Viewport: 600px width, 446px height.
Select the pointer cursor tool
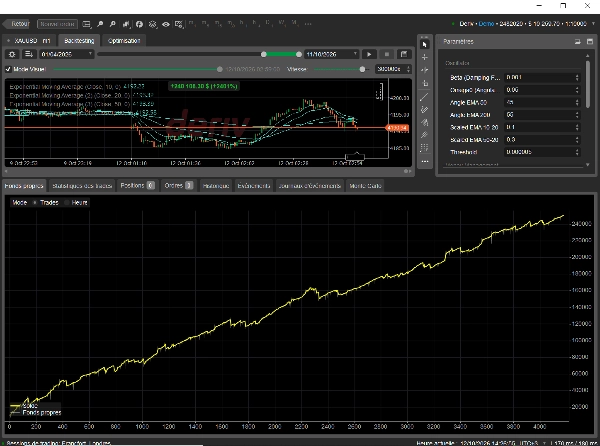424,45
